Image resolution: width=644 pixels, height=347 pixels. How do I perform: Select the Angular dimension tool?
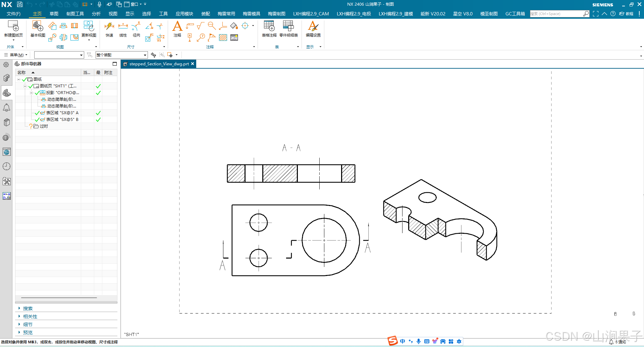tap(150, 26)
